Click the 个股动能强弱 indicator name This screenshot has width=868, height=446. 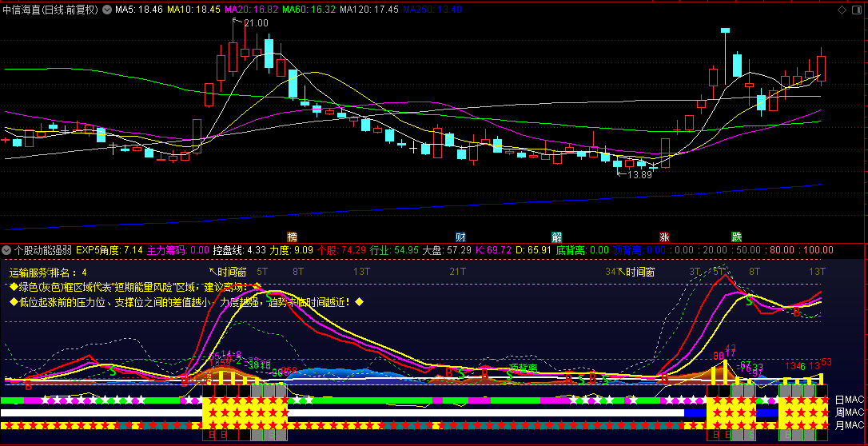click(42, 250)
